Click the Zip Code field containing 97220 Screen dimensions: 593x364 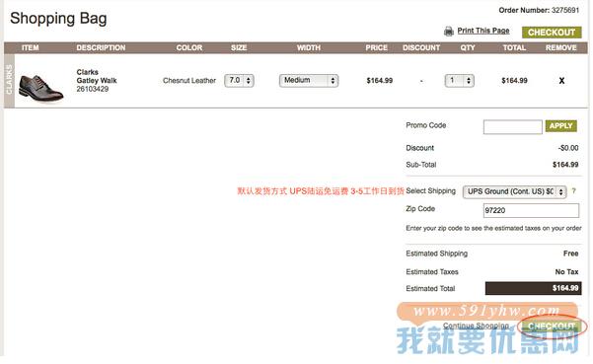coord(531,210)
